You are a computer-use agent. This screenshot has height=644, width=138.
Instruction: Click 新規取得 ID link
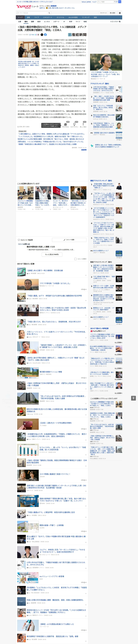54,6
